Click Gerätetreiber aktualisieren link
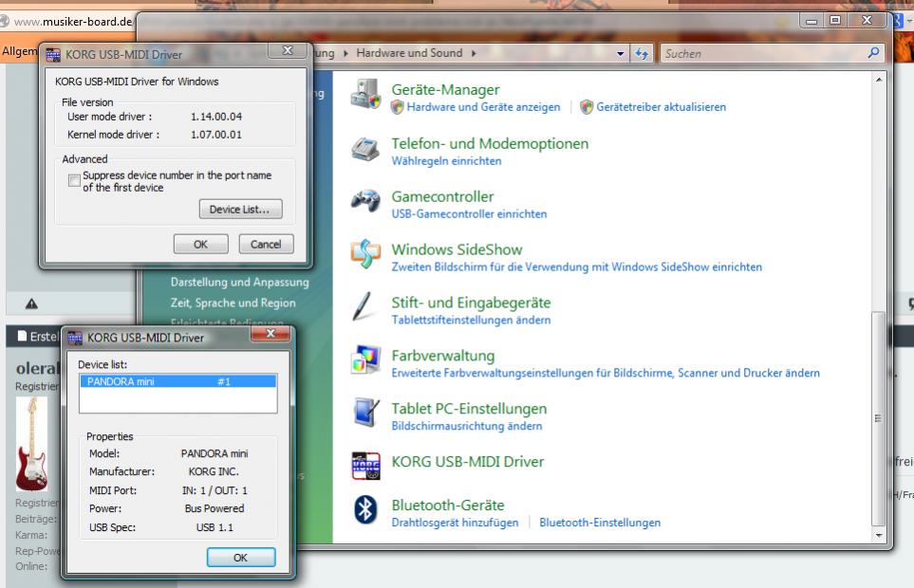This screenshot has width=914, height=588. [x=661, y=107]
